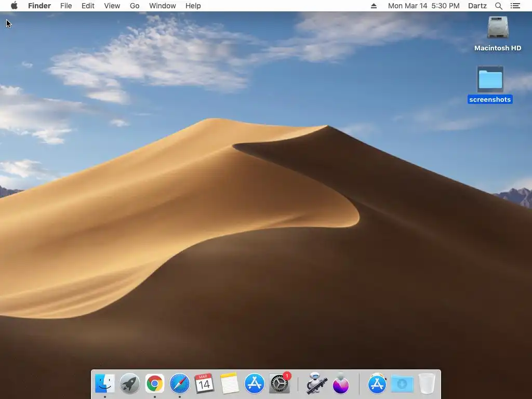Open the Go menu
Image resolution: width=532 pixels, height=399 pixels.
(135, 6)
